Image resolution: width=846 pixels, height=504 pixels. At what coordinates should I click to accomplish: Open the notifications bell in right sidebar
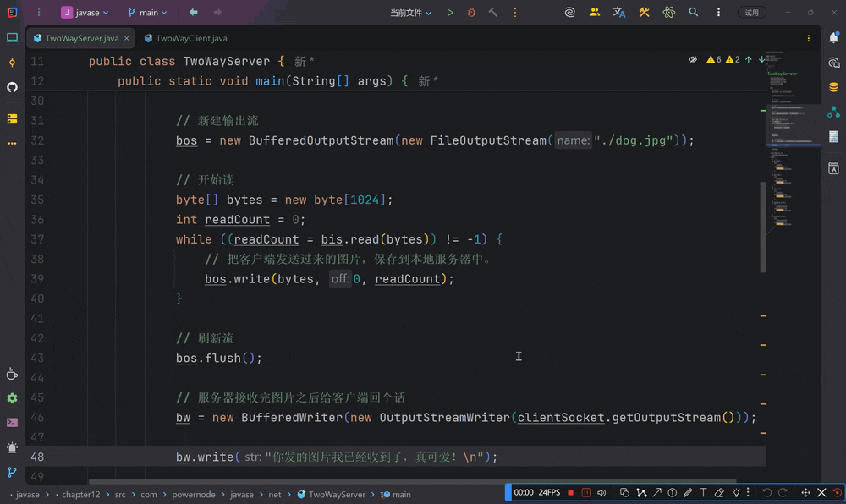click(834, 38)
